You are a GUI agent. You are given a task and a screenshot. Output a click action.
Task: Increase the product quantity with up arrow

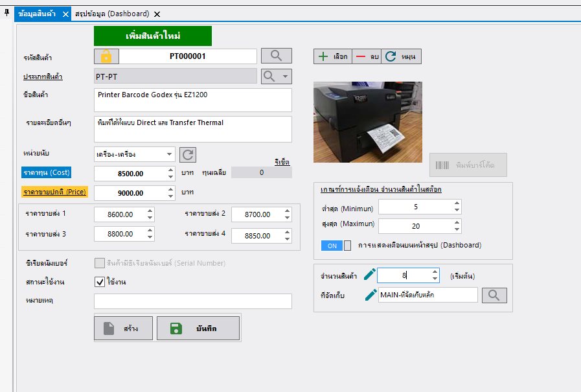[435, 272]
